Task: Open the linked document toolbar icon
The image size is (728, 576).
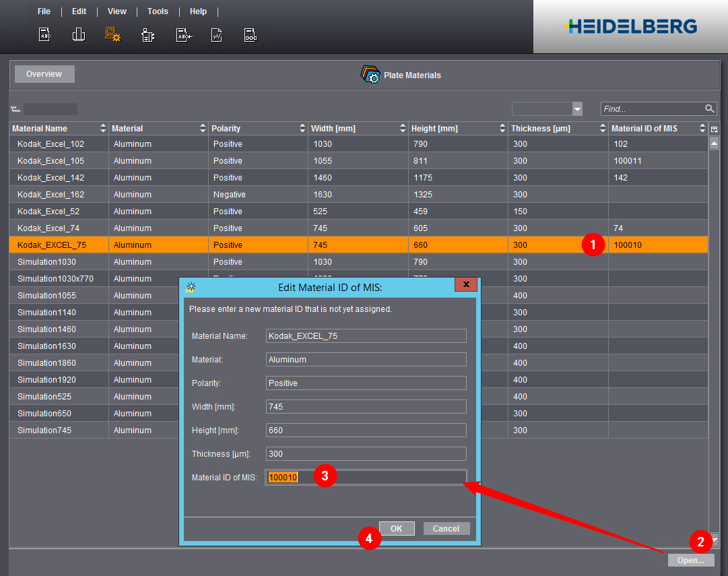Action: 251,34
